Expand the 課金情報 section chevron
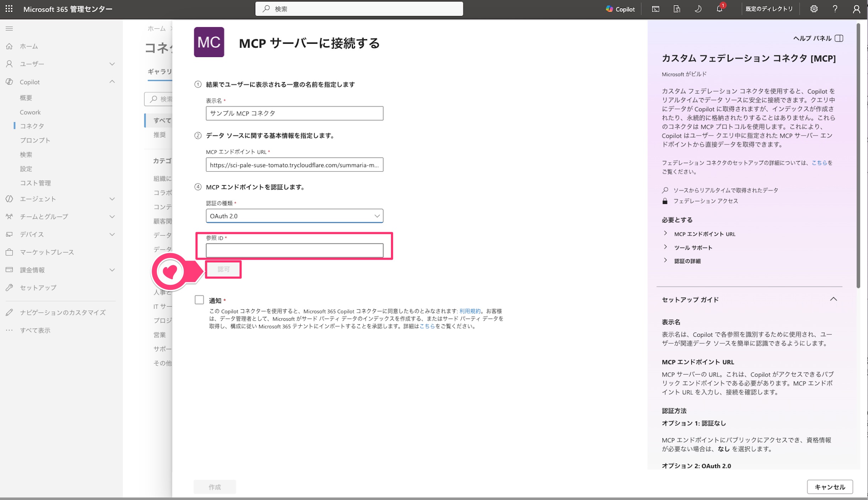Image resolution: width=868 pixels, height=500 pixels. pos(112,270)
